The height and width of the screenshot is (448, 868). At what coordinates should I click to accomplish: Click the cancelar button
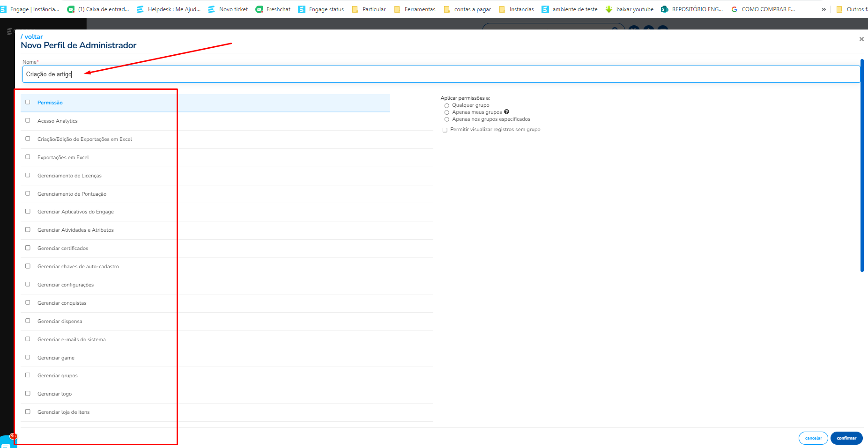point(813,438)
